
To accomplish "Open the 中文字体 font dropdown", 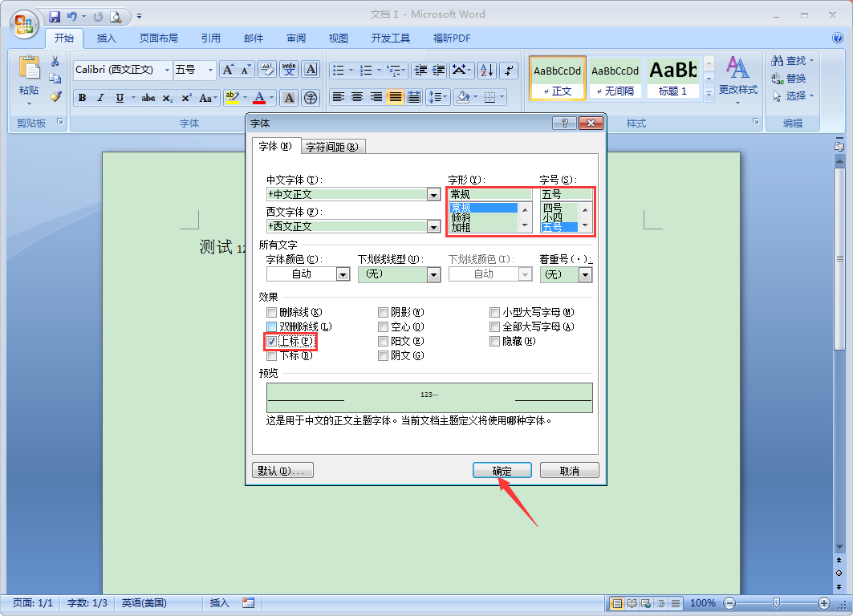I will (433, 194).
